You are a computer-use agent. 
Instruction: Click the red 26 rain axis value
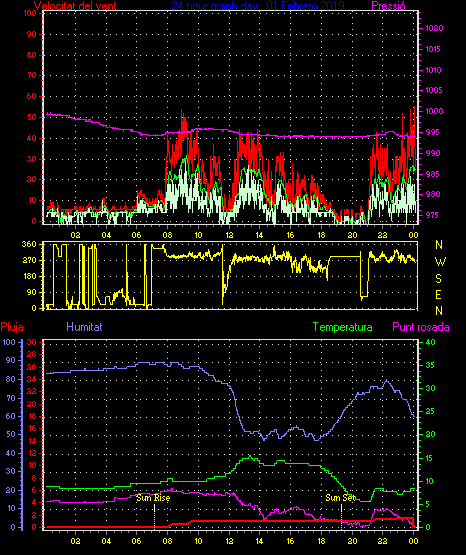[32, 367]
